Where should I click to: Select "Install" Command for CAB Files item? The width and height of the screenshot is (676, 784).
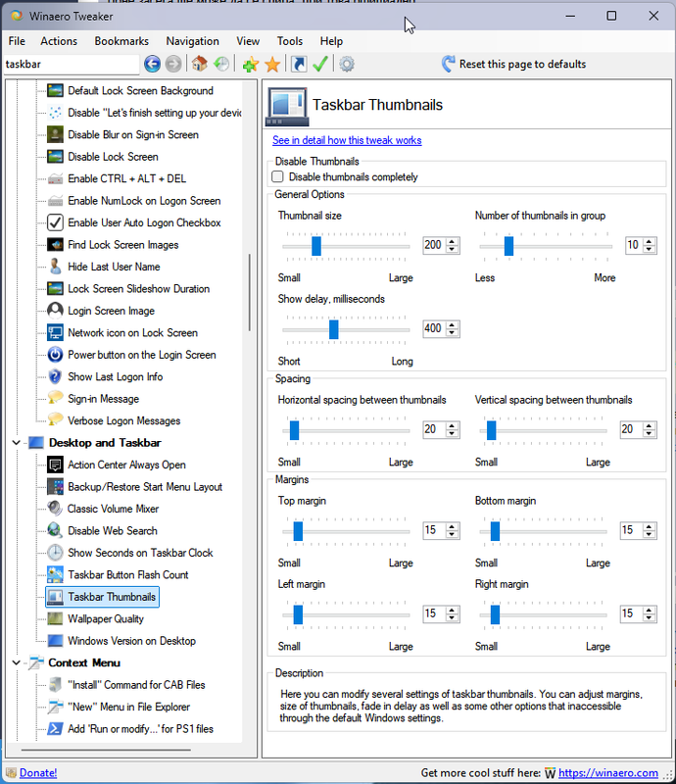pos(136,684)
